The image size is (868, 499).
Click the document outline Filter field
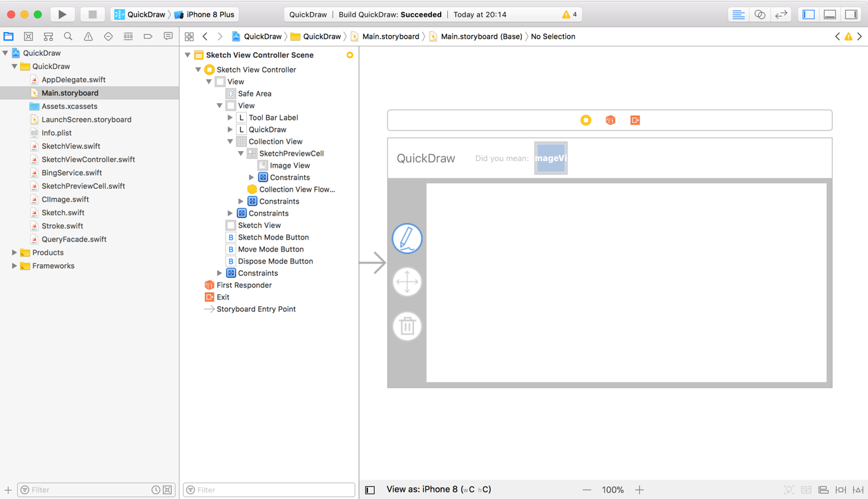pos(269,490)
